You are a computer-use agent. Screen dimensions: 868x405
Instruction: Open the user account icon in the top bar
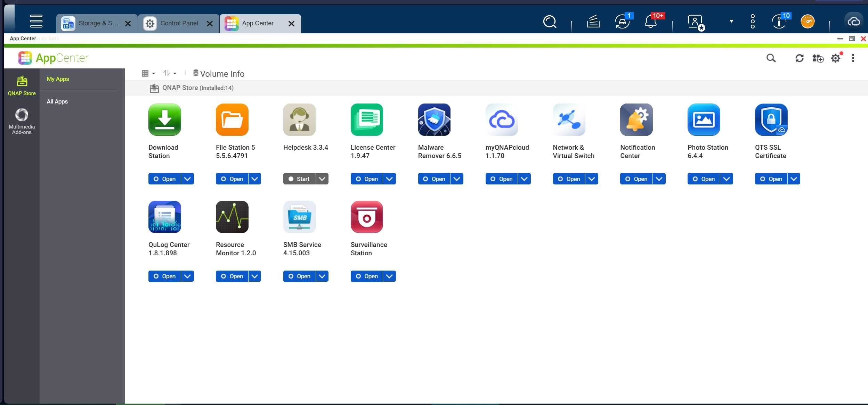point(696,23)
